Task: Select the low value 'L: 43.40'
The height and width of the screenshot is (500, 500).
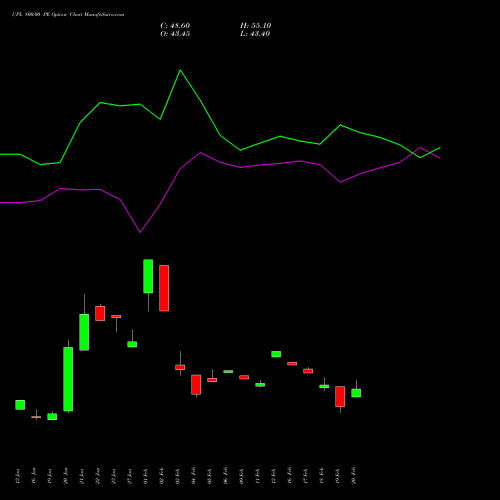Action: (255, 34)
